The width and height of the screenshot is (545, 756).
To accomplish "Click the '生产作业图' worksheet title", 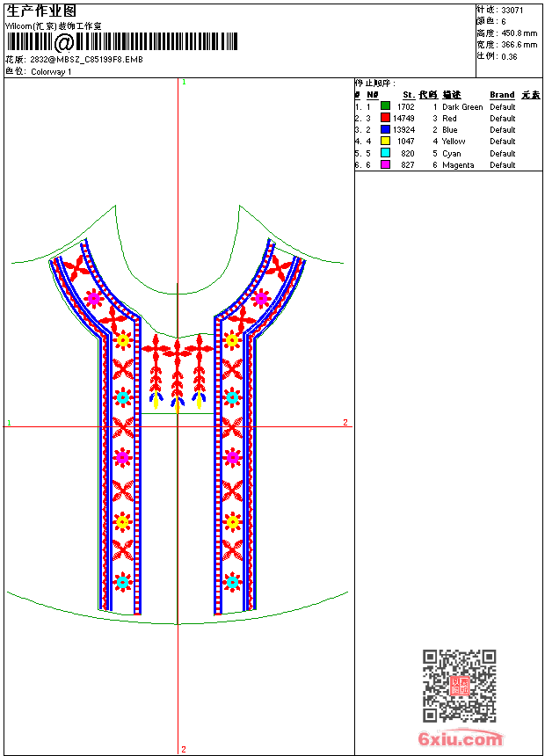I will (41, 11).
